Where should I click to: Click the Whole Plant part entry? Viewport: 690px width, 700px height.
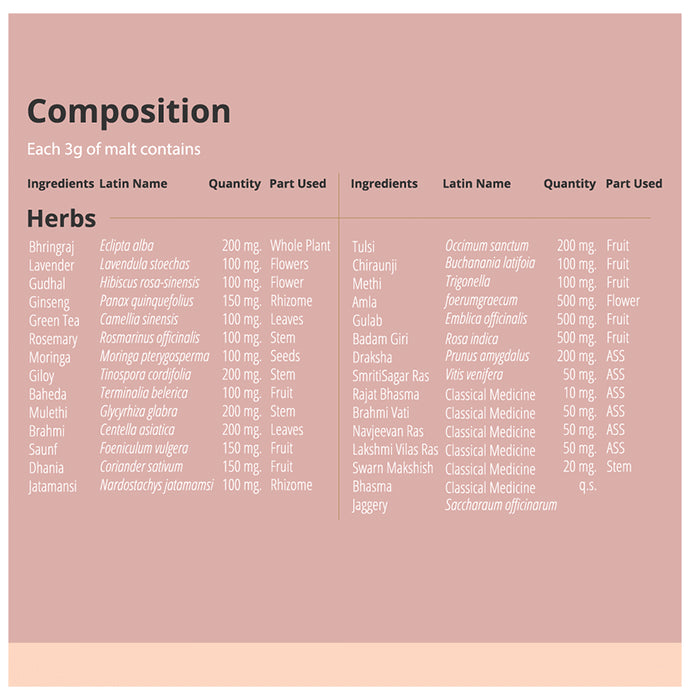point(300,246)
